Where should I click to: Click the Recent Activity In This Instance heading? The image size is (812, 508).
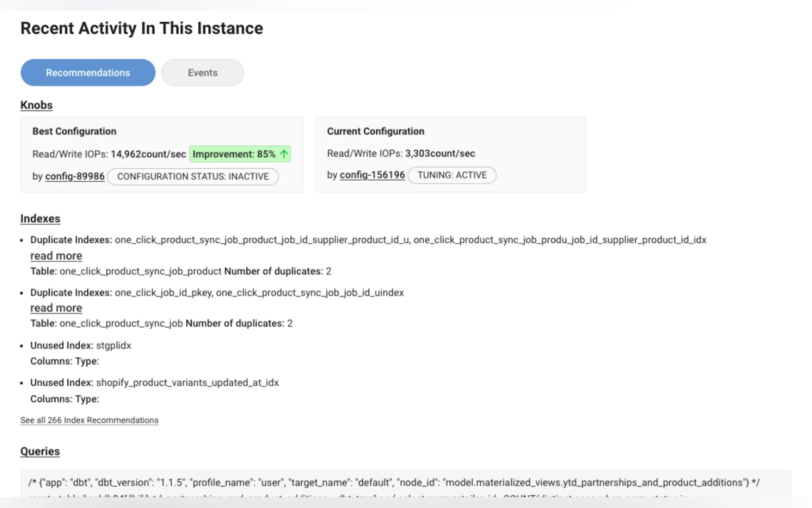click(142, 28)
